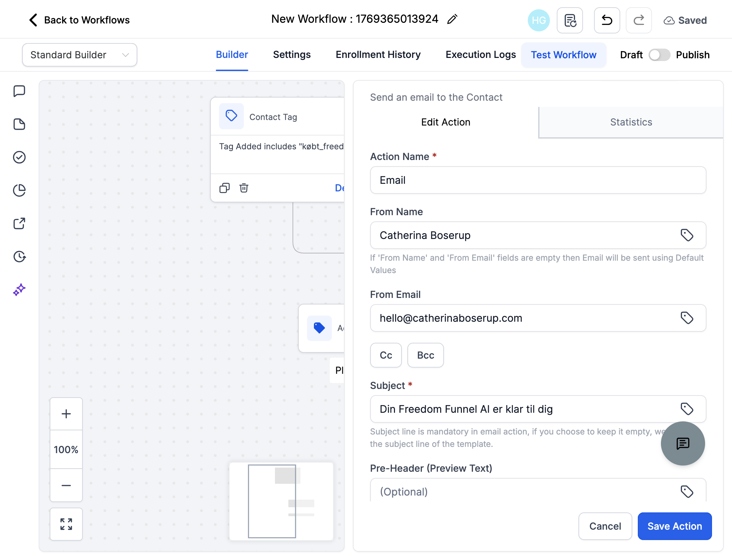Open the checkmark circle sidebar icon
This screenshot has width=732, height=560.
pyautogui.click(x=19, y=157)
